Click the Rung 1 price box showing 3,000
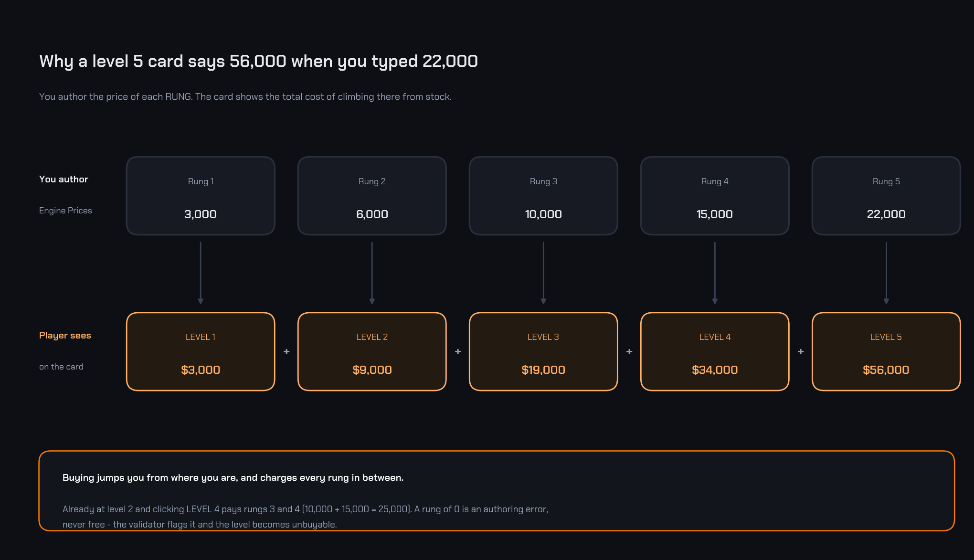 [201, 196]
